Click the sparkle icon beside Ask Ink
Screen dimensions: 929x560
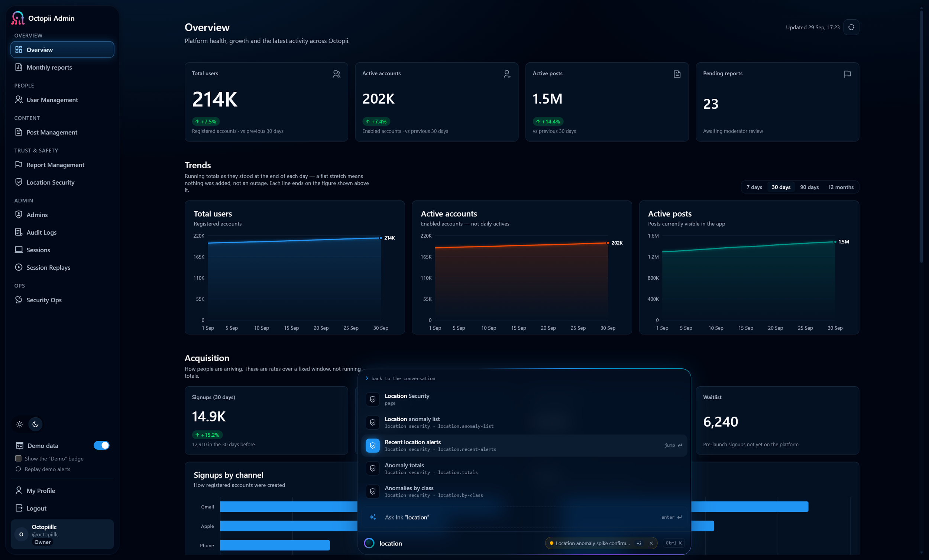tap(373, 517)
